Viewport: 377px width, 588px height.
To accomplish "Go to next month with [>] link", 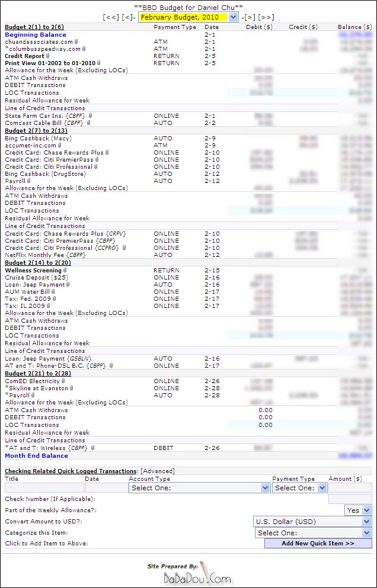I will [250, 17].
